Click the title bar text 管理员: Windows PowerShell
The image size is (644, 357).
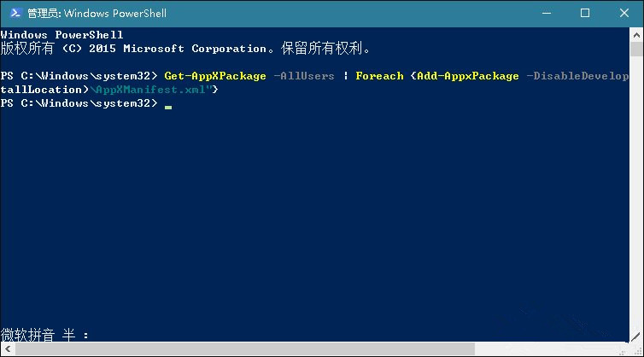(x=97, y=13)
